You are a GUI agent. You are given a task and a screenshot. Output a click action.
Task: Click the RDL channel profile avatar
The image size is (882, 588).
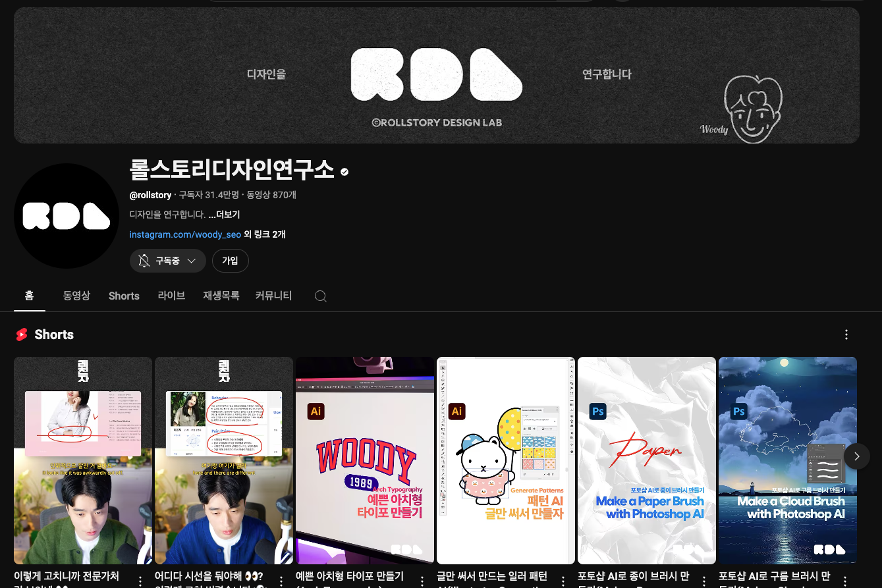(x=67, y=216)
